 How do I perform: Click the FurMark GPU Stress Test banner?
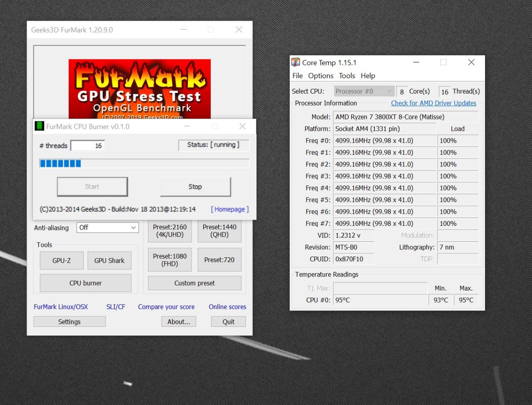pyautogui.click(x=140, y=89)
